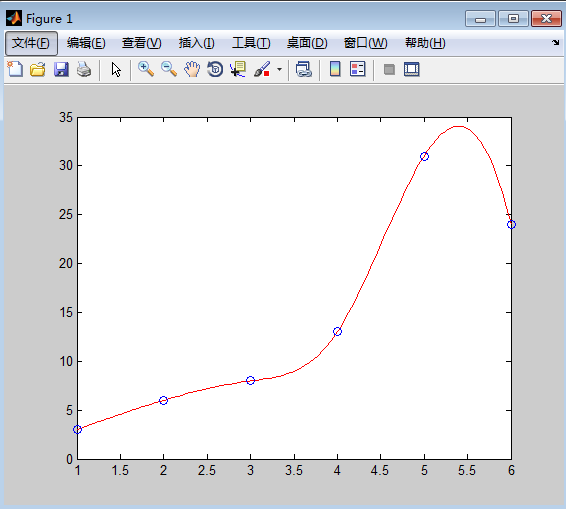Maximize the Figure 1 window

513,18
